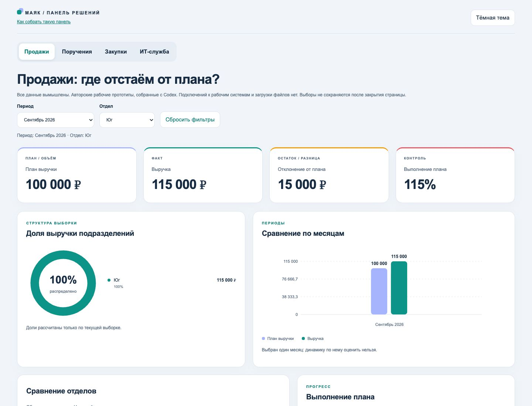This screenshot has height=406, width=532.
Task: Click the '76 666,7' axis value
Action: pos(290,279)
